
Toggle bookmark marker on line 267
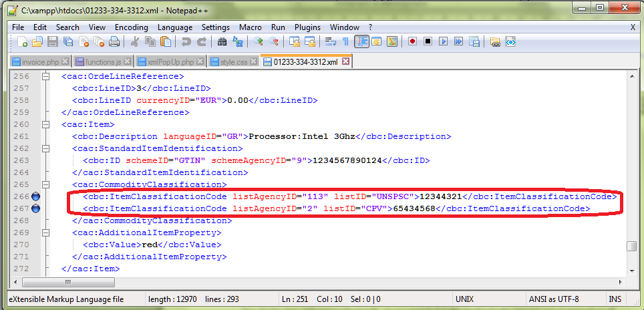point(35,208)
